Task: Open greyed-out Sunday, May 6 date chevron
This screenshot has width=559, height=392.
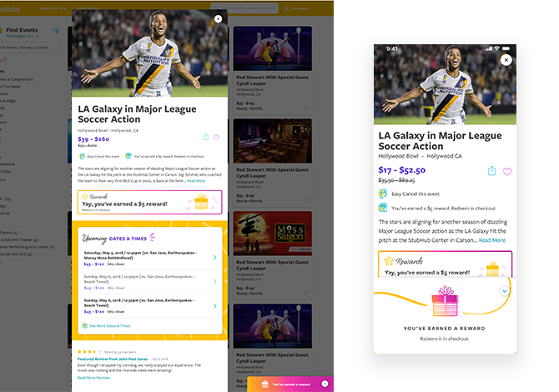Action: [x=214, y=282]
